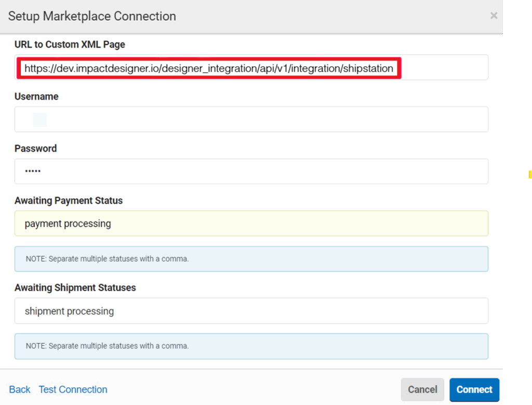The height and width of the screenshot is (405, 532).
Task: Click the masked dots in Password field
Action: (33, 172)
